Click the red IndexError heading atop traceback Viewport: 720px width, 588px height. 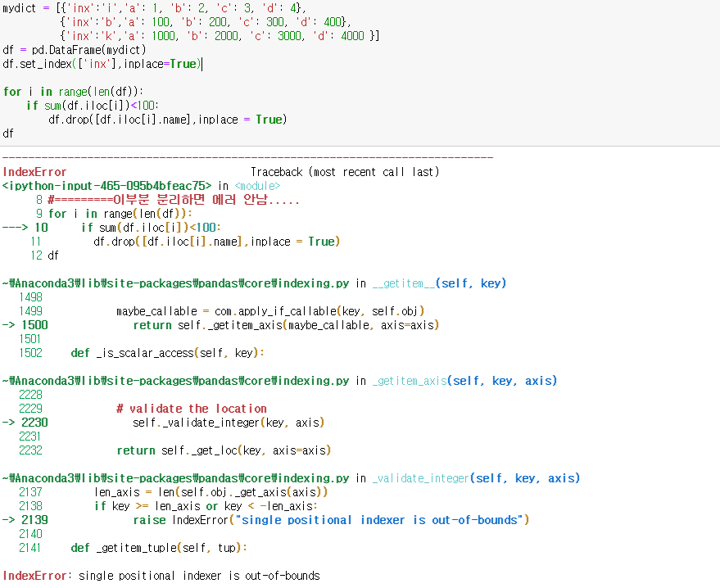[x=34, y=172]
